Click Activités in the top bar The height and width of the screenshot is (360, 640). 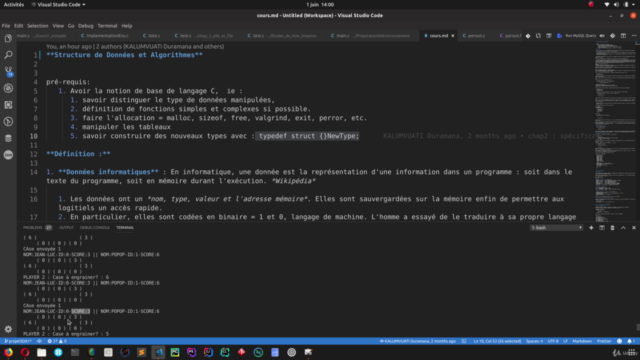click(14, 4)
